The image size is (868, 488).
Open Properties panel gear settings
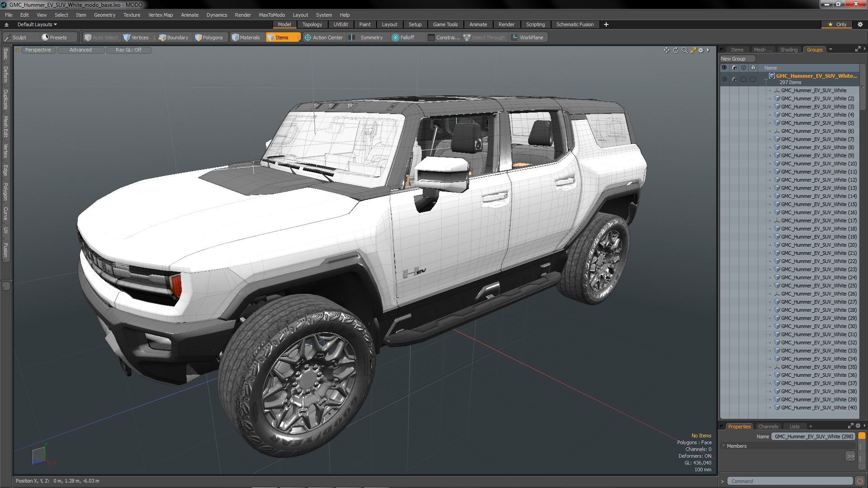[858, 426]
